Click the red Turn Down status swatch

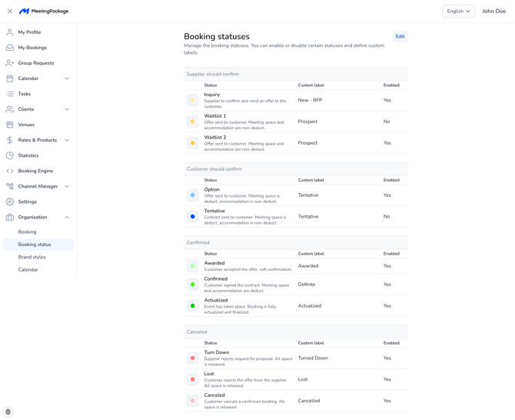(x=193, y=358)
